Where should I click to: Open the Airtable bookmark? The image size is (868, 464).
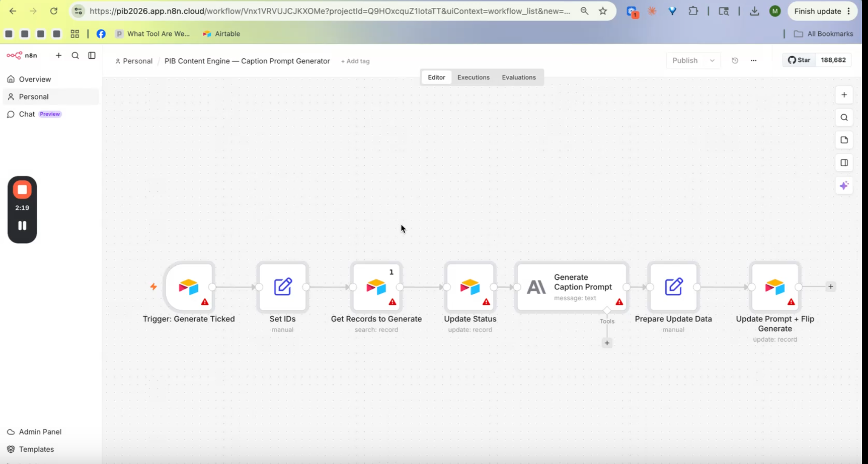[x=221, y=34]
